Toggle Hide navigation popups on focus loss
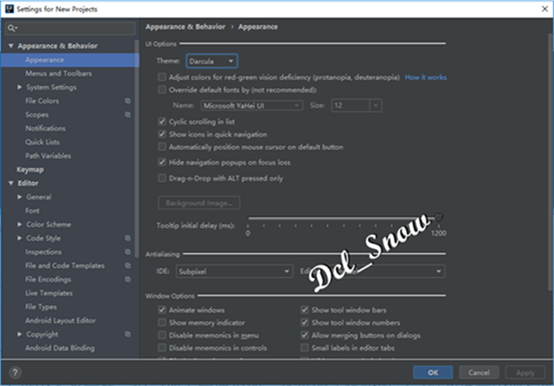554x386 pixels. tap(162, 162)
